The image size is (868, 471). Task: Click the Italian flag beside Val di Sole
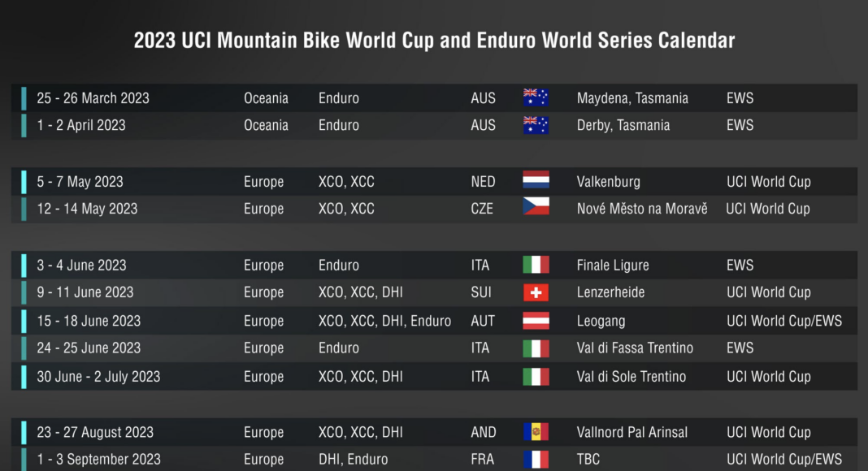click(536, 377)
